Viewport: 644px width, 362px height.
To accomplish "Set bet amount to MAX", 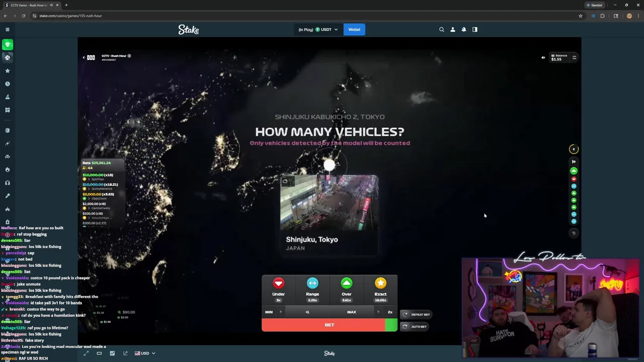I will 352,312.
